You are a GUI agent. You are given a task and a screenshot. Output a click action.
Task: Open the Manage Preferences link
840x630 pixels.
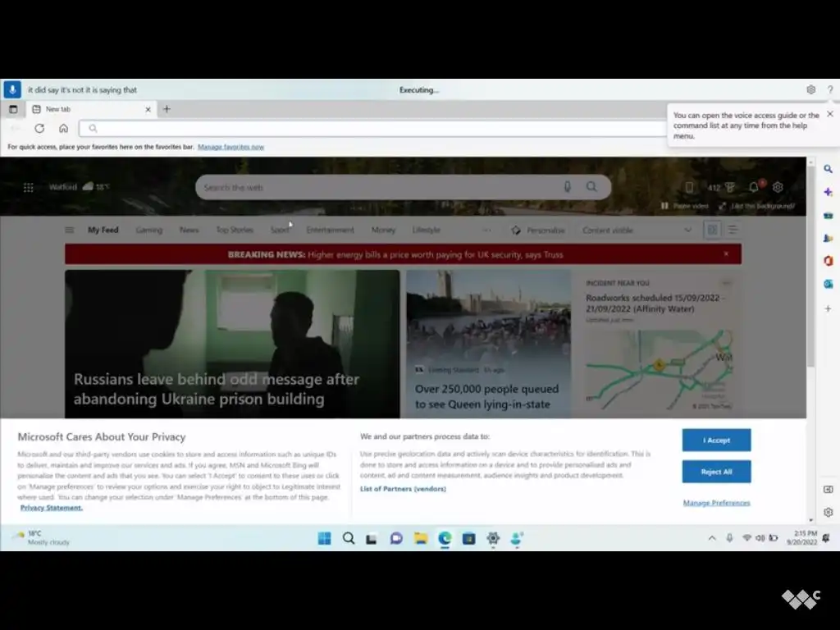(x=716, y=503)
